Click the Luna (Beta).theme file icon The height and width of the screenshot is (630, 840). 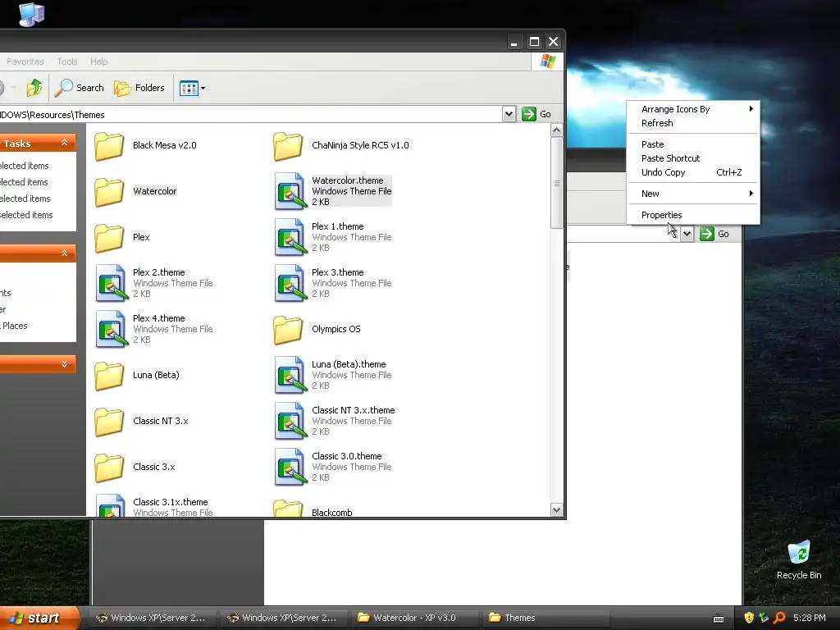(290, 375)
